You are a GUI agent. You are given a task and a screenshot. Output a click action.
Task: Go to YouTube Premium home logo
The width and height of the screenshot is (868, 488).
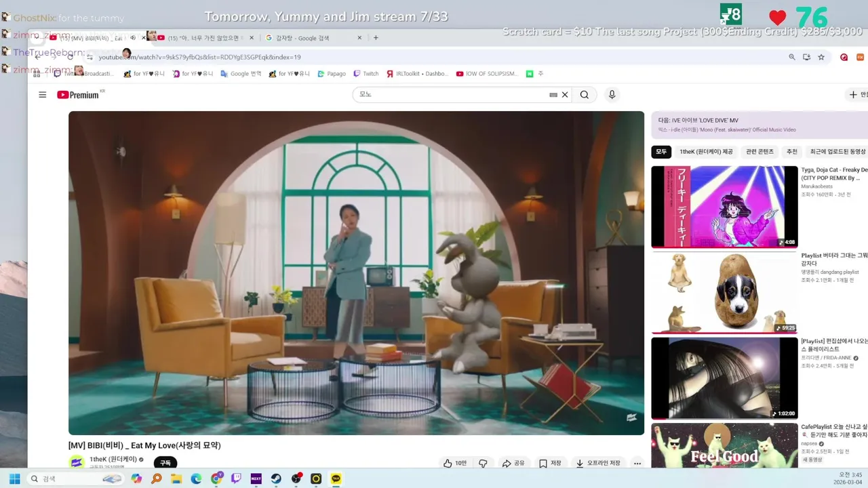(79, 95)
